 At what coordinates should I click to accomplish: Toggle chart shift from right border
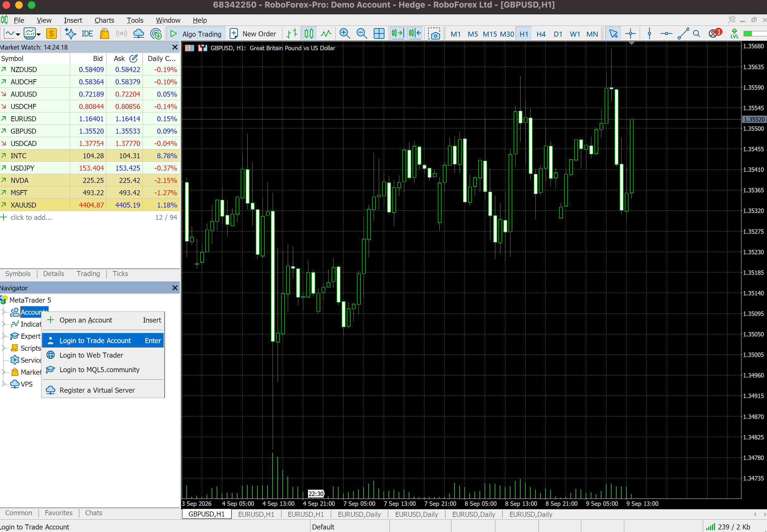(x=415, y=34)
